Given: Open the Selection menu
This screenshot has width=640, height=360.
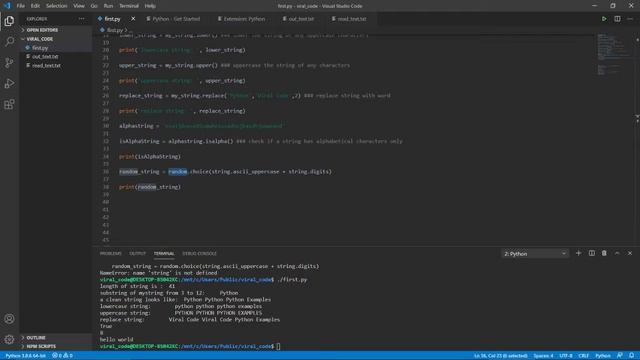Looking at the screenshot, I should (56, 6).
